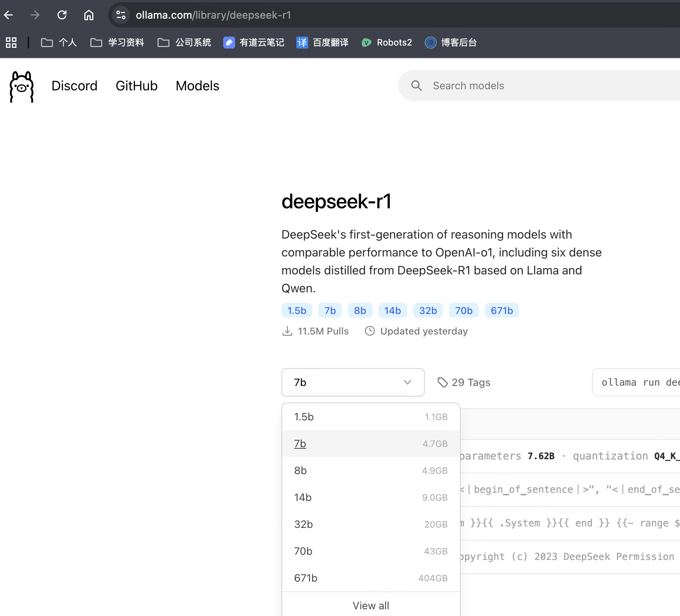This screenshot has width=680, height=616.
Task: Open the Models menu item
Action: (x=197, y=85)
